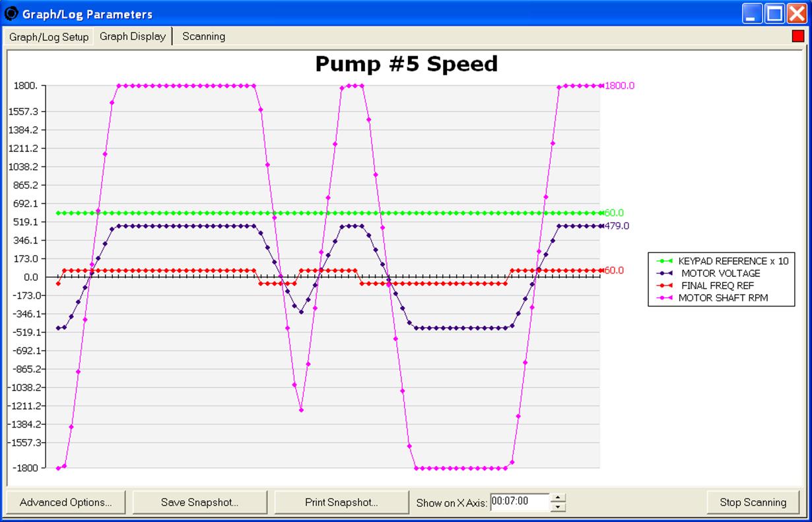Viewport: 812px width, 522px height.
Task: Open the Scanning tab
Action: [x=203, y=37]
